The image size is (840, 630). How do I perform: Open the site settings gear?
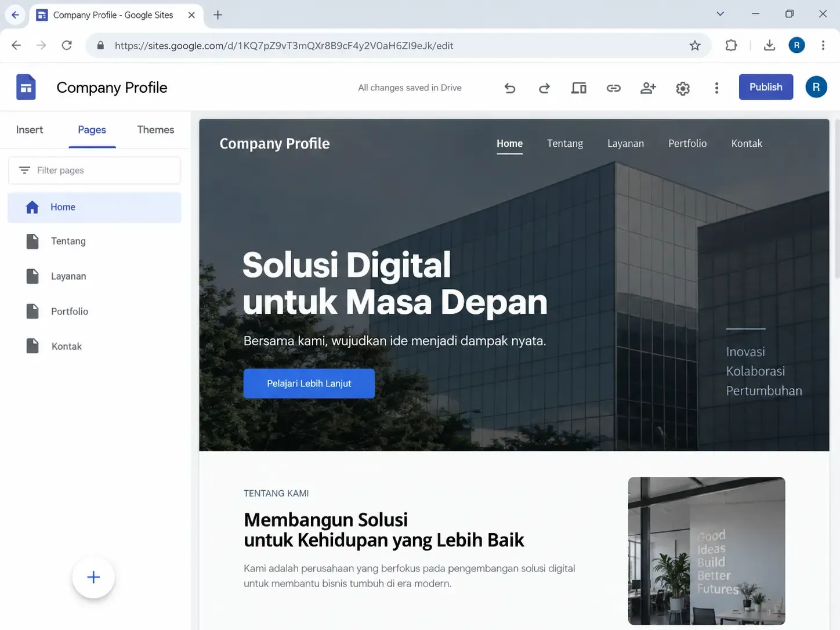tap(683, 88)
